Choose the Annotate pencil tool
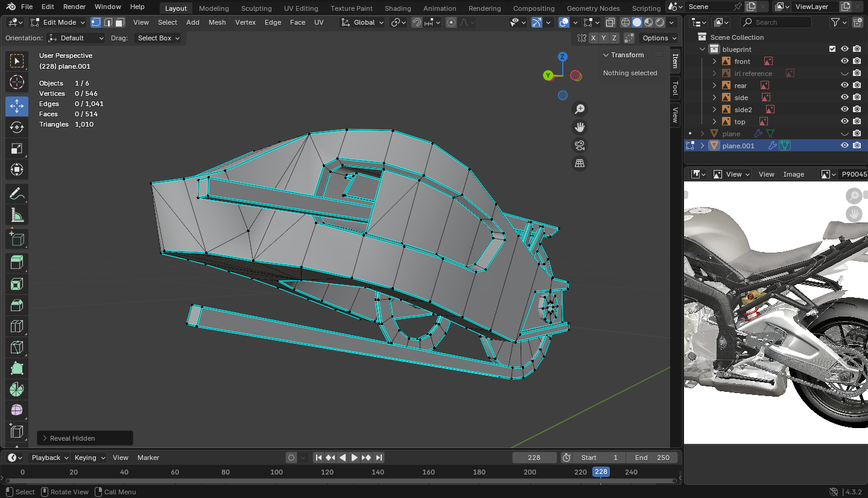The width and height of the screenshot is (868, 498). 17,194
